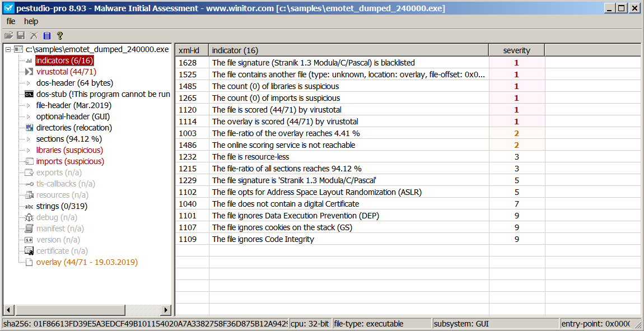The width and height of the screenshot is (644, 331).
Task: Click the virustotal logo icon in tree
Action: (x=29, y=72)
